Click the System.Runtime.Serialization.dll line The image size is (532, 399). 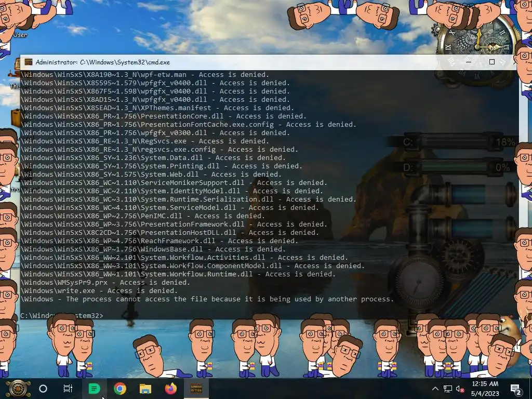pyautogui.click(x=188, y=199)
